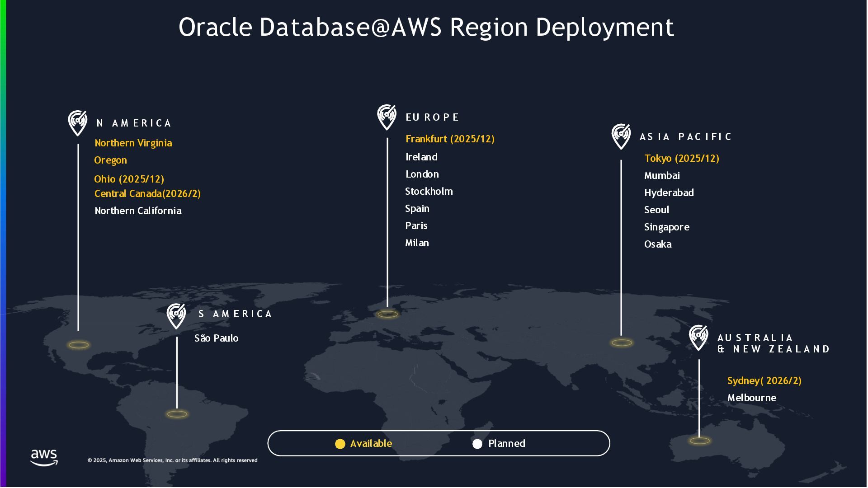Click the glowing map marker over Europe
Screen dimensions: 868x488
pyautogui.click(x=388, y=314)
